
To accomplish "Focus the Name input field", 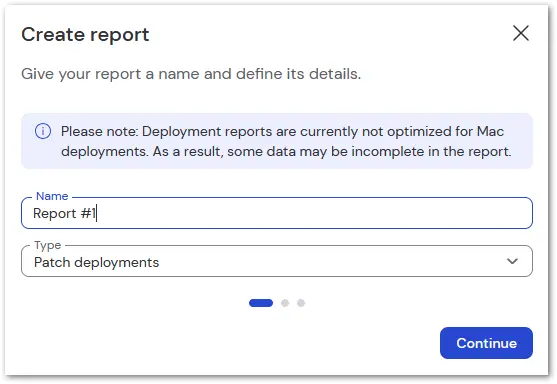I will 277,213.
